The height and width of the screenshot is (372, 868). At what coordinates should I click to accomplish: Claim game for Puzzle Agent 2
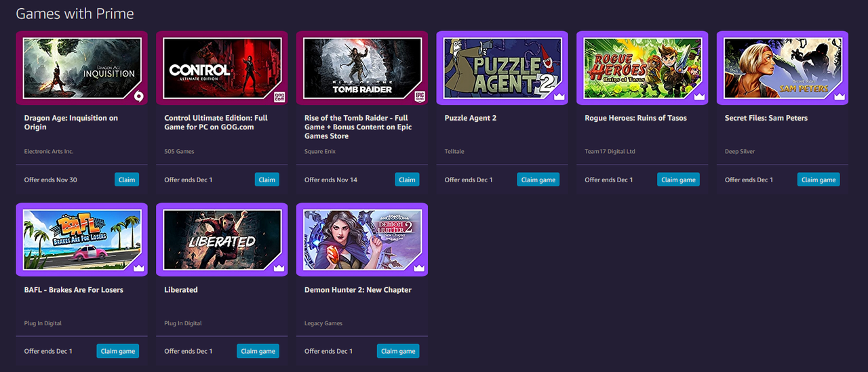click(x=538, y=180)
